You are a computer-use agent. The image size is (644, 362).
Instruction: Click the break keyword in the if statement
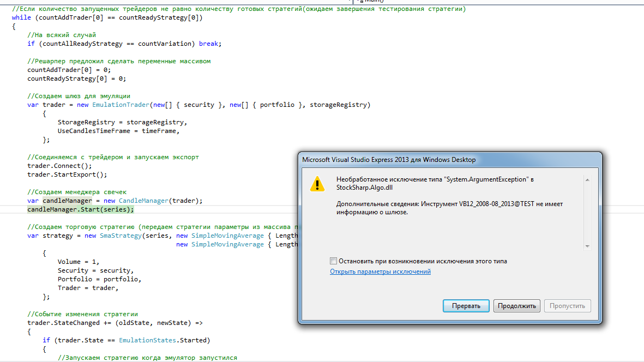click(x=209, y=44)
